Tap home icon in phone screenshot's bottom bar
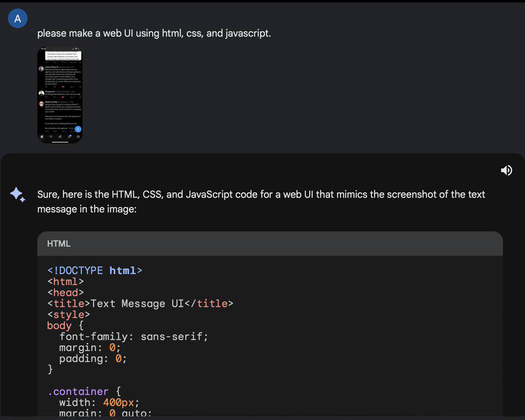 click(x=42, y=136)
